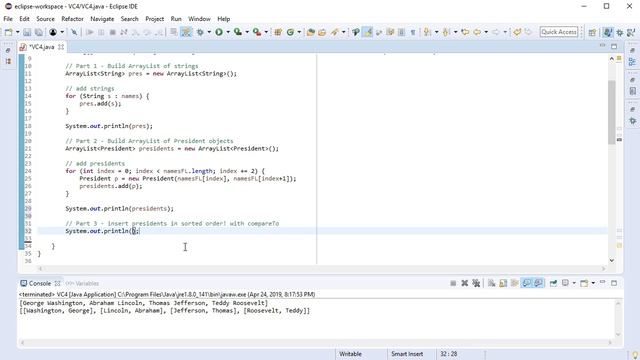Open the Console Open Console dropdown
Viewport: 640px width, 360px height.
tap(593, 283)
